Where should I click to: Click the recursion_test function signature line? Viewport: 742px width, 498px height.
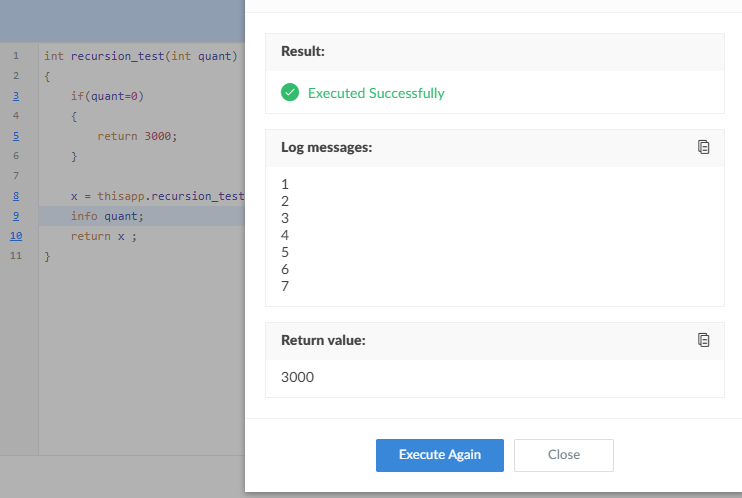pos(140,56)
